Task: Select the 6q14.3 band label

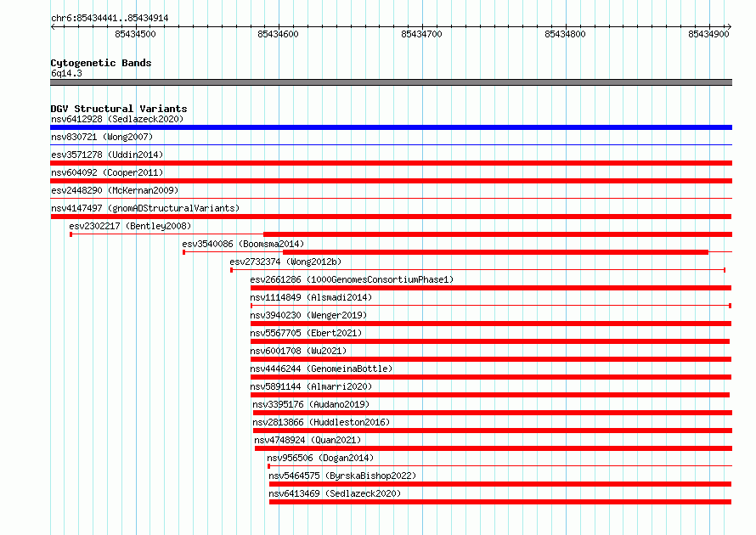Action: tap(66, 73)
